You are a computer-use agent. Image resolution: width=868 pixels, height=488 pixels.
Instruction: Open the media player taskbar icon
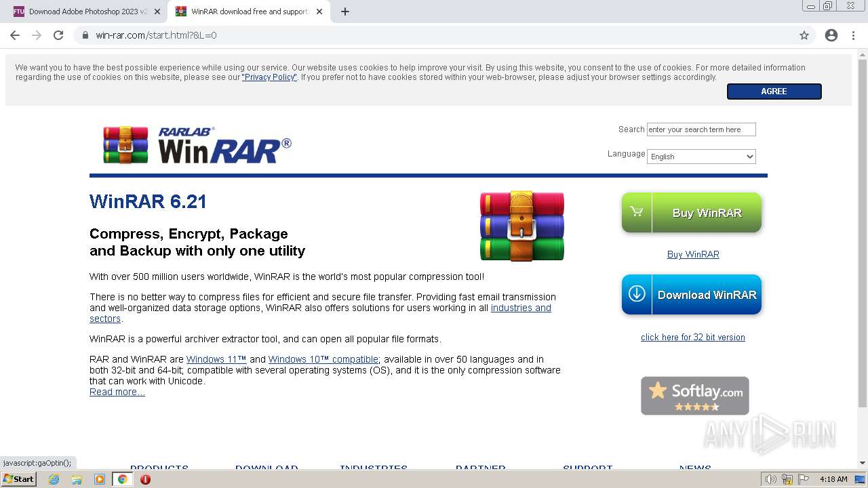(x=99, y=479)
